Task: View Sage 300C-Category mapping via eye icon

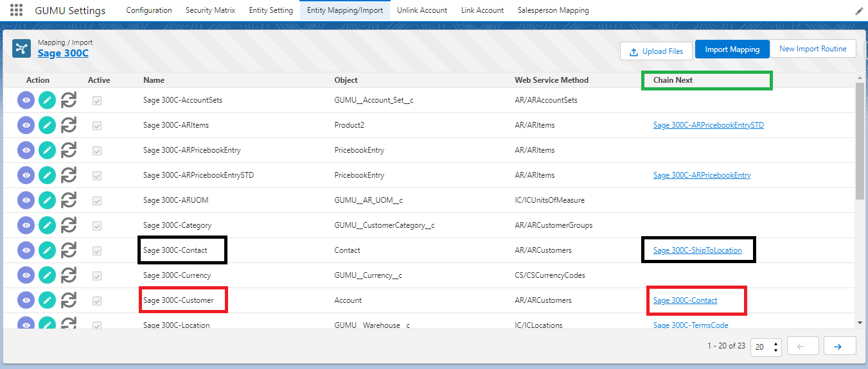Action: coord(26,226)
